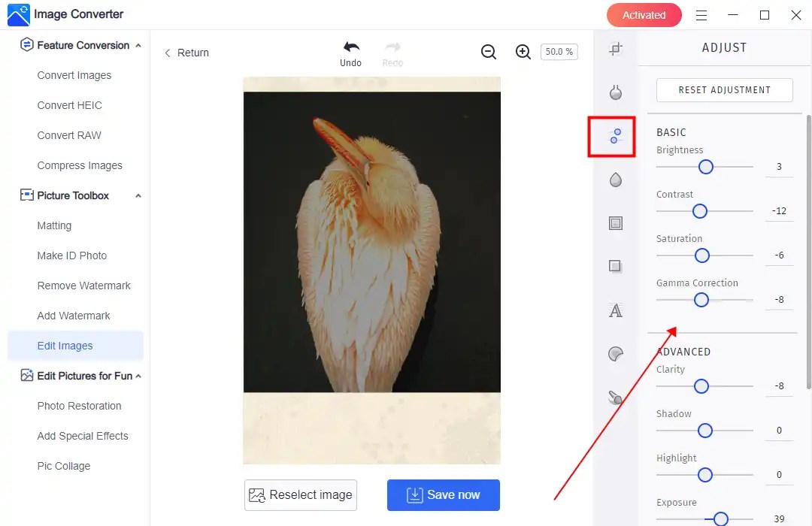
Task: Select the Crop tool icon
Action: [x=615, y=48]
